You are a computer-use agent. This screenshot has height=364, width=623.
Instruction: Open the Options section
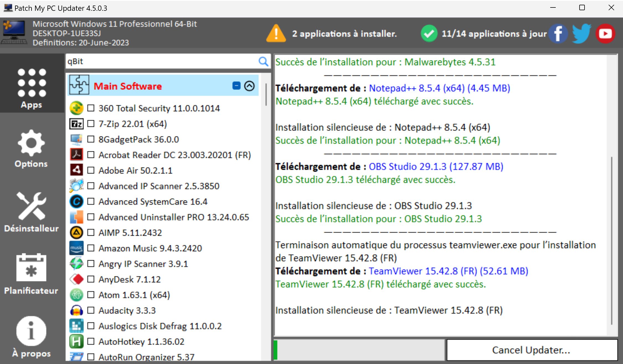click(x=31, y=149)
